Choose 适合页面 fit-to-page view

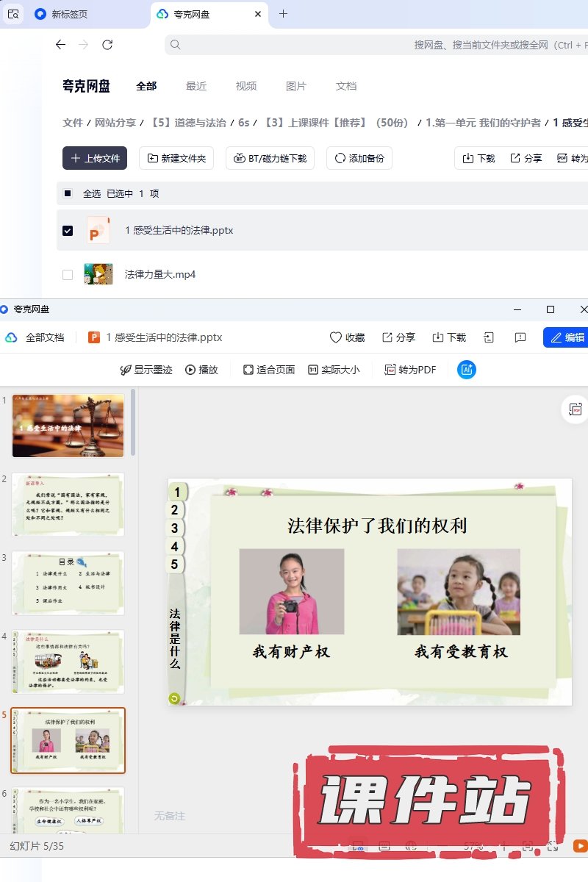pos(269,370)
